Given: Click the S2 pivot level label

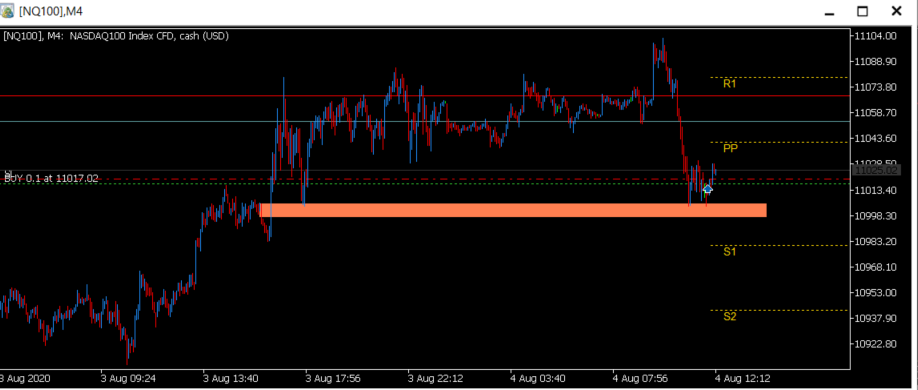Looking at the screenshot, I should tap(729, 317).
